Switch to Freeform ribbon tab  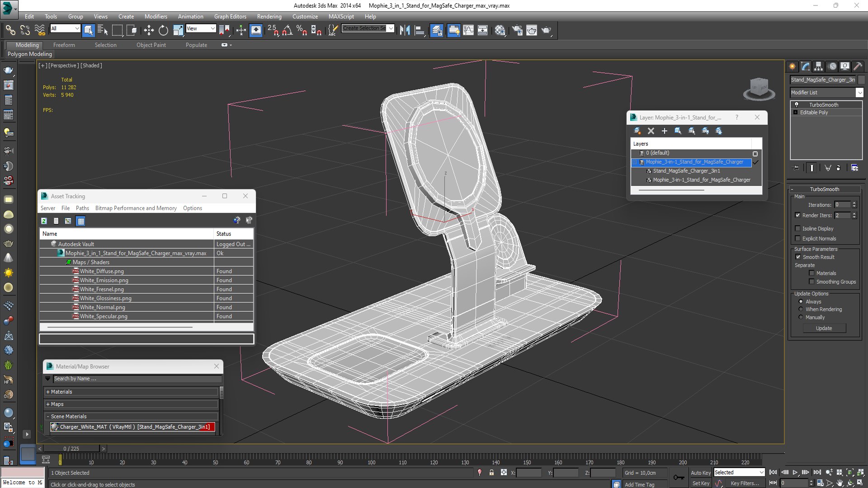(x=64, y=45)
